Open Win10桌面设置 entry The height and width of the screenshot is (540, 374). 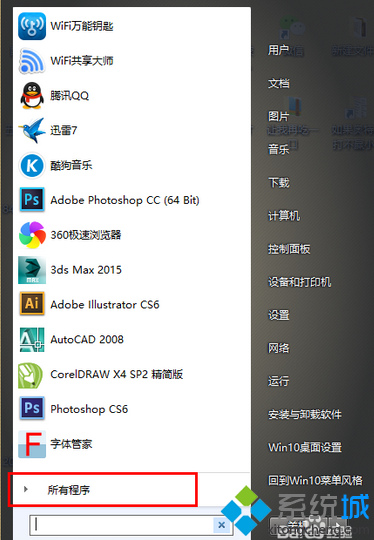(305, 447)
